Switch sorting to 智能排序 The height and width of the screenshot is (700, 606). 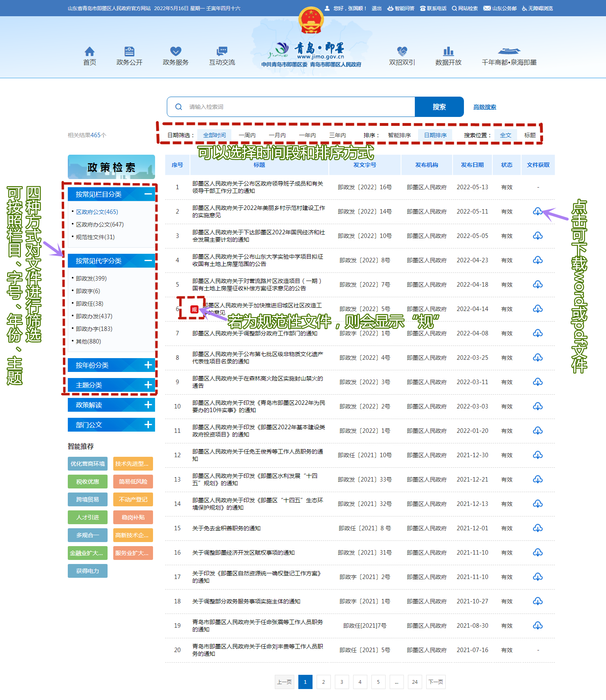pos(399,135)
